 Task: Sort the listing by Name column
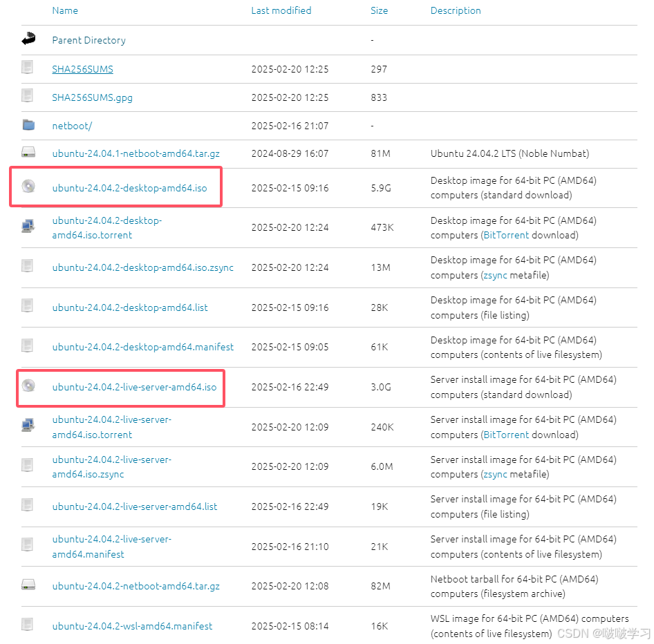[65, 10]
